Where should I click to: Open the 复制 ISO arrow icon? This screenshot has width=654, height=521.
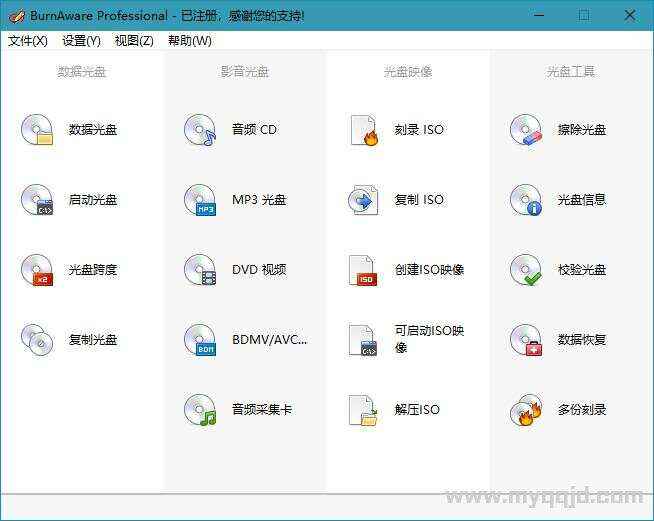coord(363,200)
